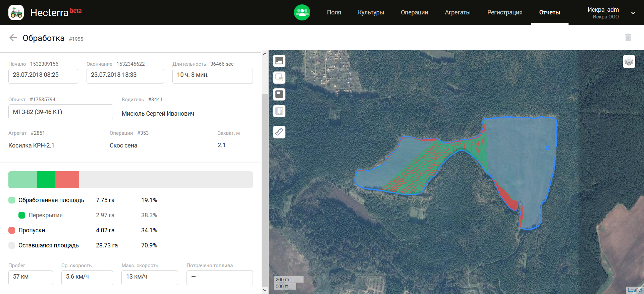Expand the Искра_adm account dropdown arrow
The image size is (644, 294).
tap(633, 13)
